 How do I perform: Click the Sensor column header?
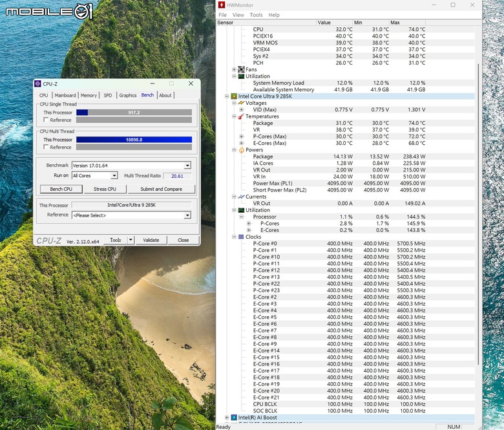point(266,23)
